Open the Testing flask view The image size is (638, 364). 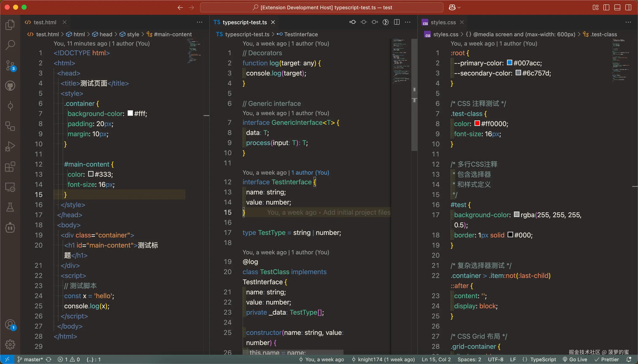(10, 207)
